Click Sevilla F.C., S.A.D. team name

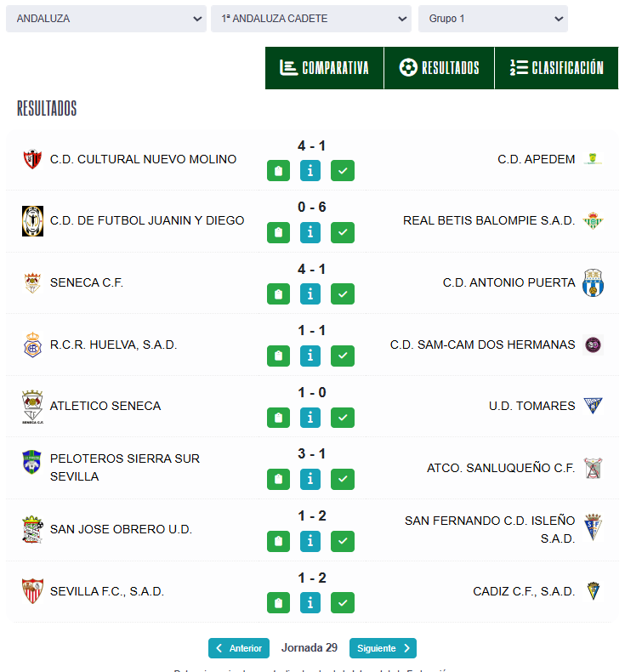[x=107, y=591]
